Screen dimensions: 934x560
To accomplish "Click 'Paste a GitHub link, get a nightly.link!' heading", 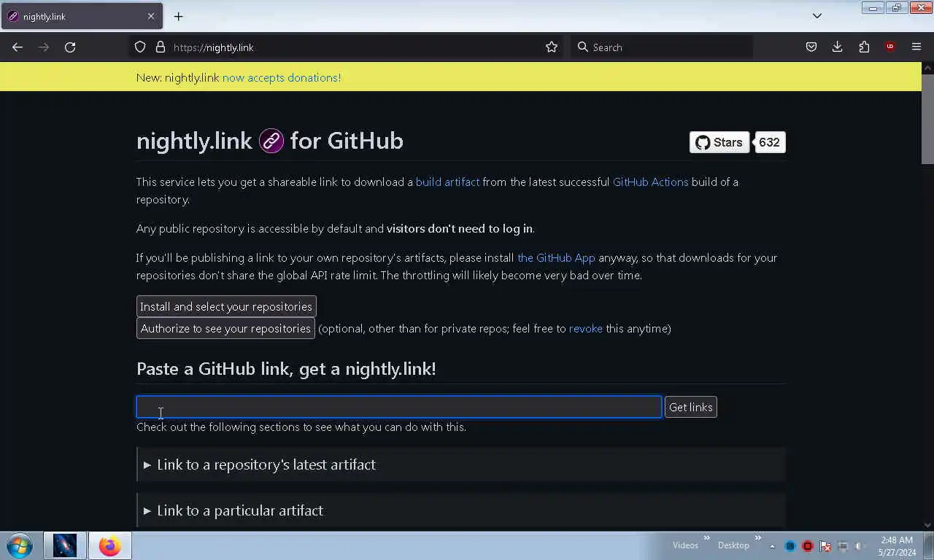I will (x=286, y=368).
